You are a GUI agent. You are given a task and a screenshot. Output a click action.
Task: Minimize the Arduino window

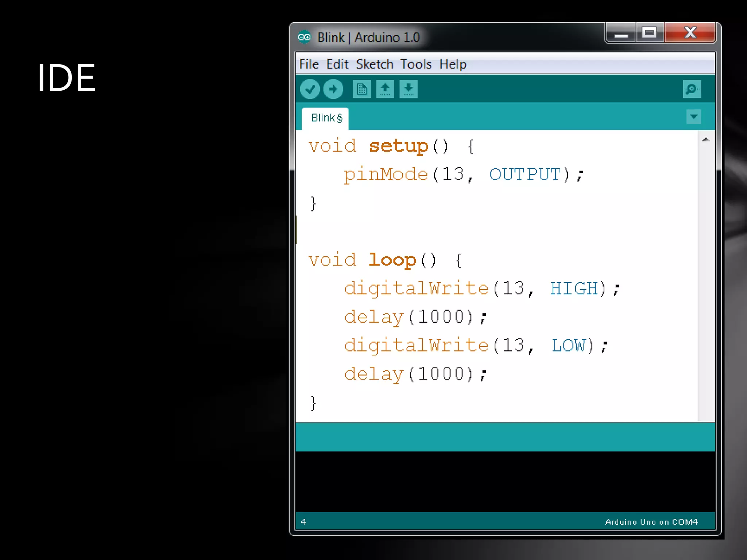point(621,34)
